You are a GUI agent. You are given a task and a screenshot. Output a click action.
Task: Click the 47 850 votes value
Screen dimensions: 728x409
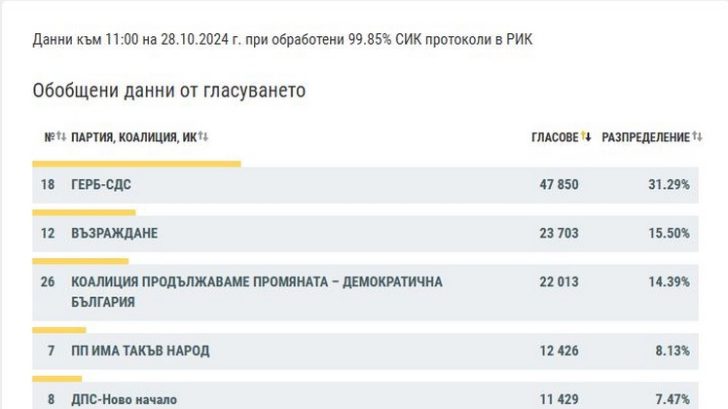click(555, 185)
